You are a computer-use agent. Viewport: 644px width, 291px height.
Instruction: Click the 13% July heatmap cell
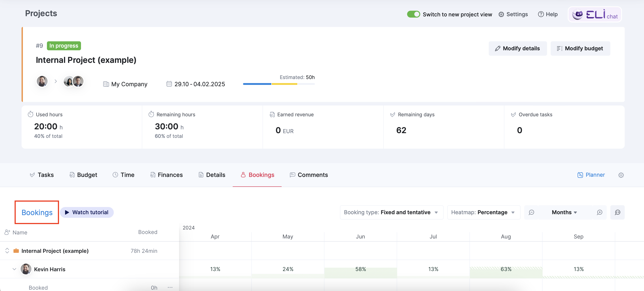[433, 269]
